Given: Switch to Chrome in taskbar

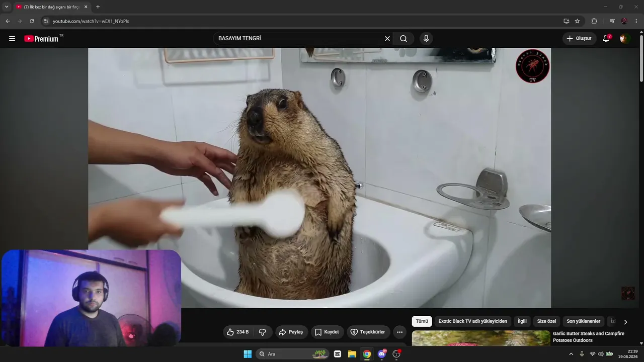Looking at the screenshot, I should (x=367, y=354).
